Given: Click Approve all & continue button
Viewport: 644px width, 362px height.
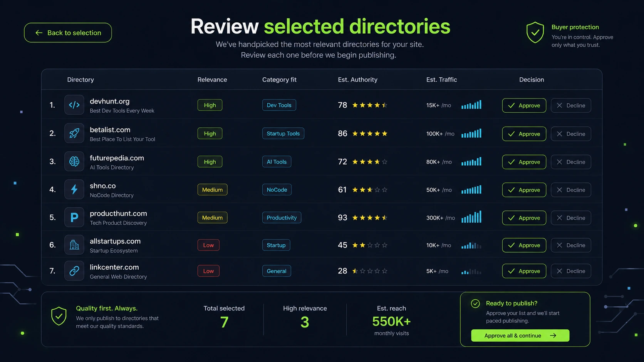Looking at the screenshot, I should (x=520, y=335).
